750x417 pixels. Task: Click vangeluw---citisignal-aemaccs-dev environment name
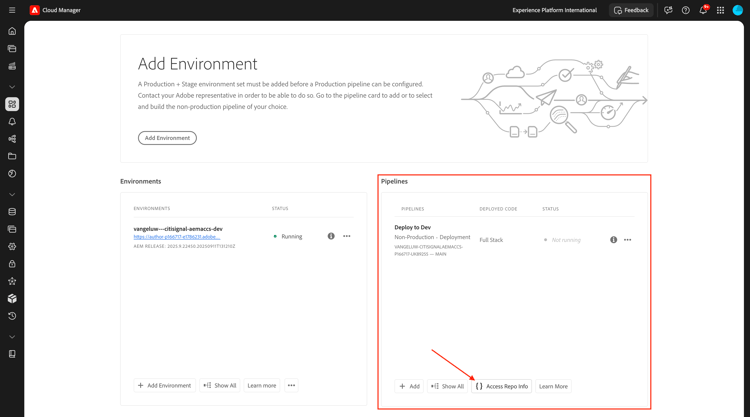[178, 229]
